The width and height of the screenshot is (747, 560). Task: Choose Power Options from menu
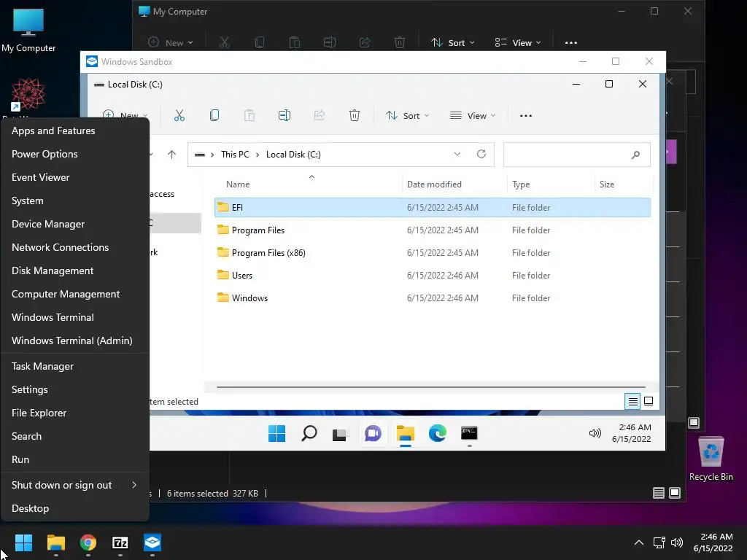(x=75, y=154)
